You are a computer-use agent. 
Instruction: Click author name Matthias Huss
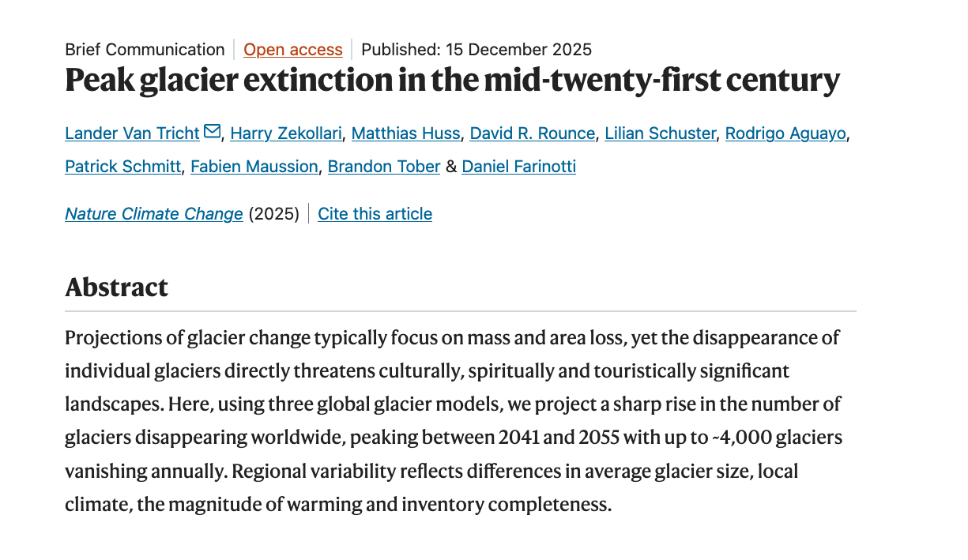point(405,133)
